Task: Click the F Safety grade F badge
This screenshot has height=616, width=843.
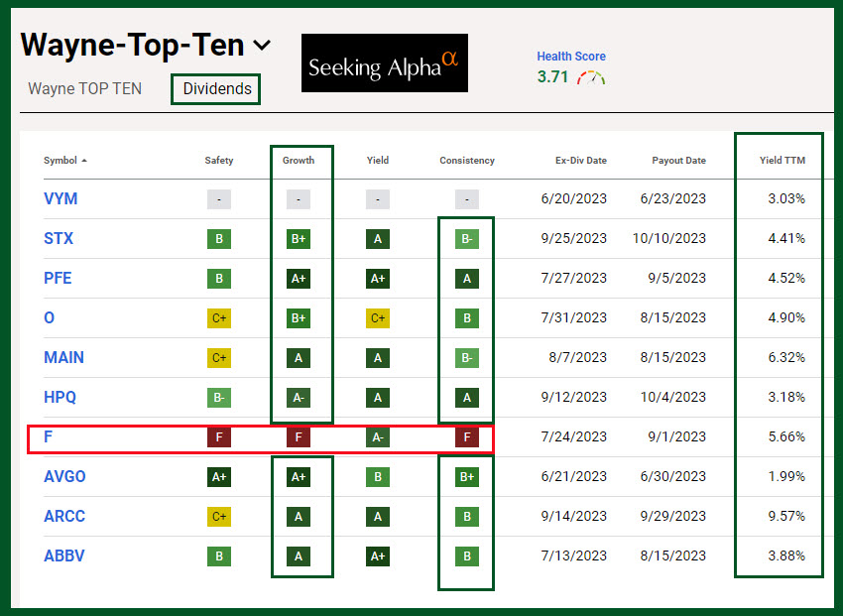Action: pos(219,436)
